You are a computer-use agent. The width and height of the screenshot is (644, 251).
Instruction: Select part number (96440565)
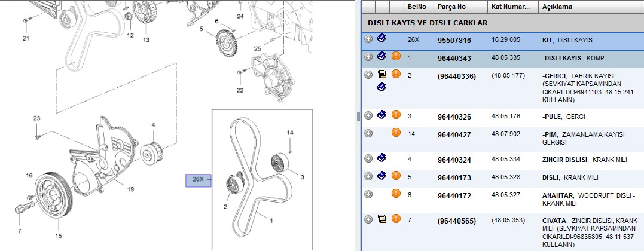click(457, 221)
